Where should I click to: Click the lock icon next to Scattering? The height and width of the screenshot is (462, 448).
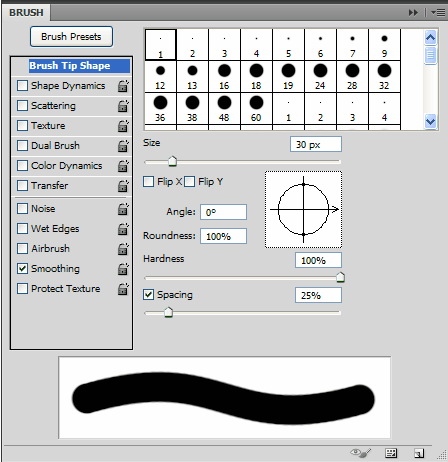123,106
